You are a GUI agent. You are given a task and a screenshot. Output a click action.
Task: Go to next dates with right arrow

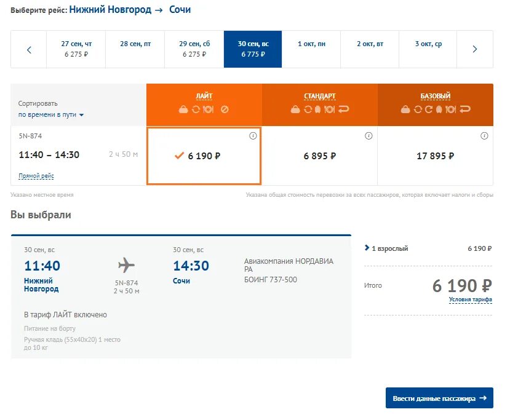point(474,50)
